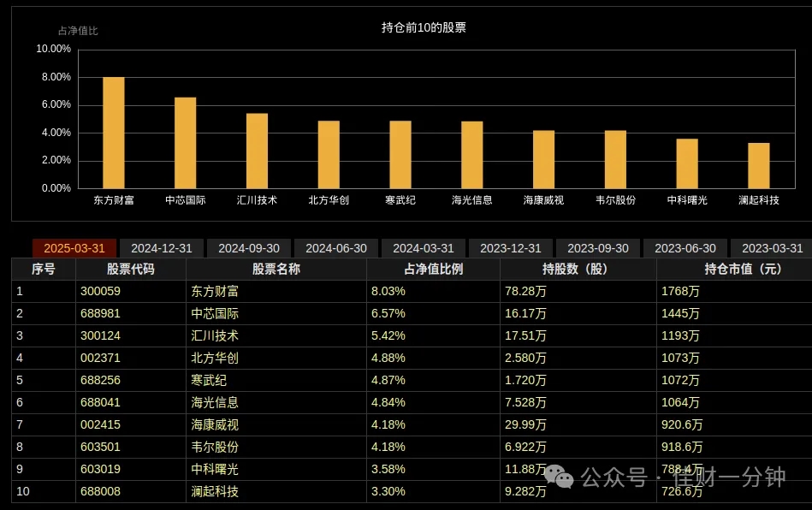812x510 pixels.
Task: Click stock code 688256
Action: pyautogui.click(x=100, y=380)
